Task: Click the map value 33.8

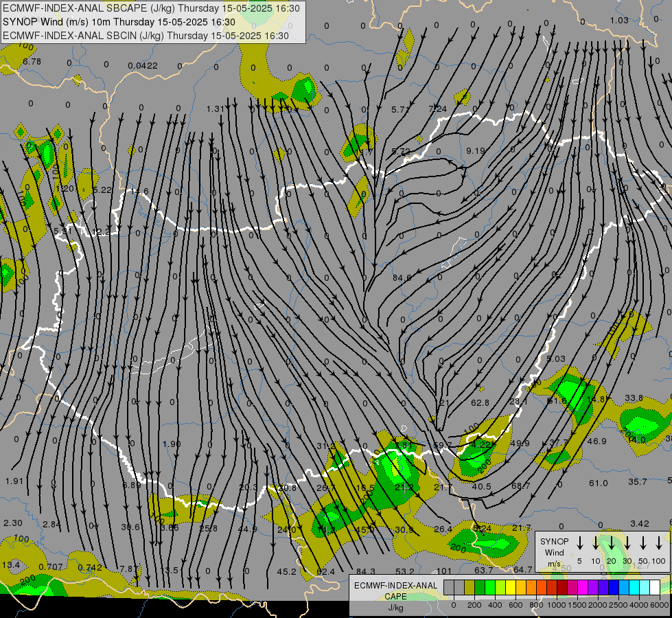Action: click(x=634, y=398)
